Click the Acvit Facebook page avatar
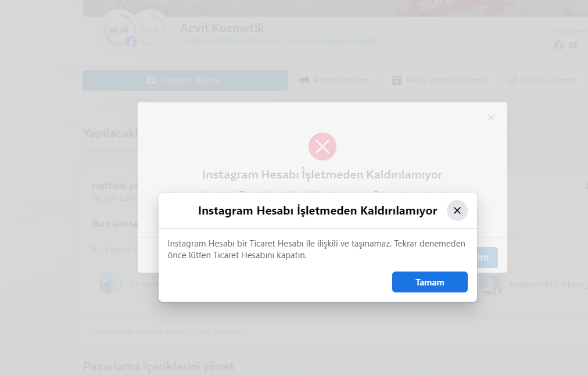Viewport: 588px width, 375px height. [120, 31]
